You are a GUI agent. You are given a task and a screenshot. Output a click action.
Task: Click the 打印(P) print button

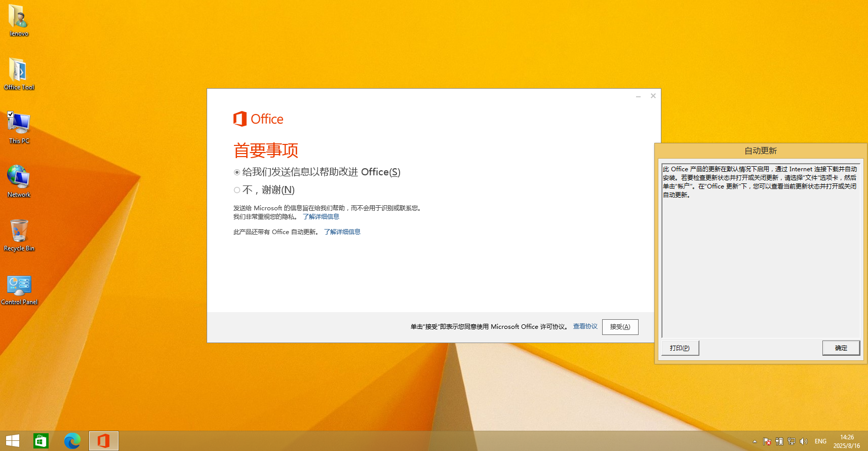680,348
